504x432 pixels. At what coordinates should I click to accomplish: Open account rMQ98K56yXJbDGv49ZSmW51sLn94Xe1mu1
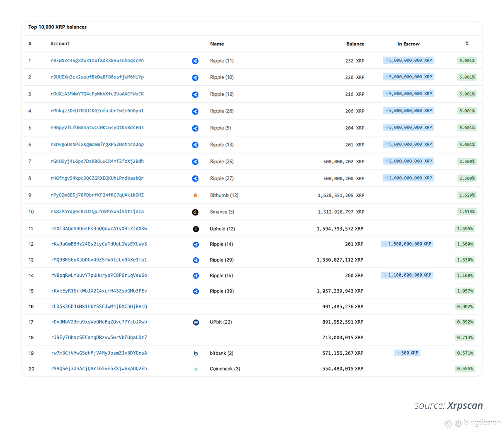click(99, 260)
